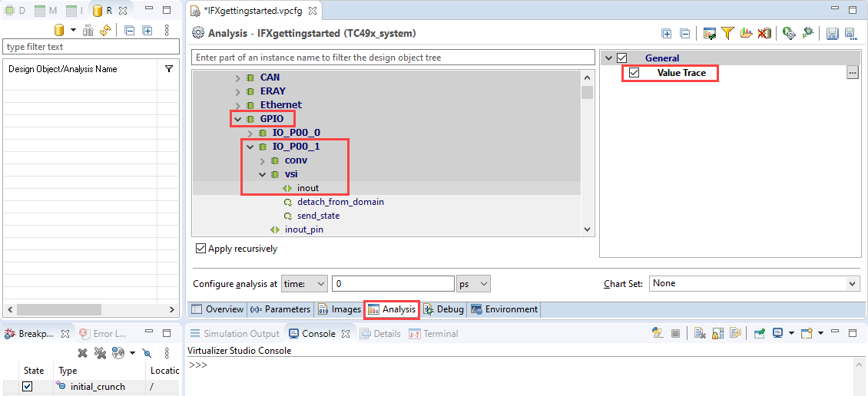Click the ellipsis button next to Value Trace
This screenshot has width=868, height=396.
pyautogui.click(x=852, y=73)
